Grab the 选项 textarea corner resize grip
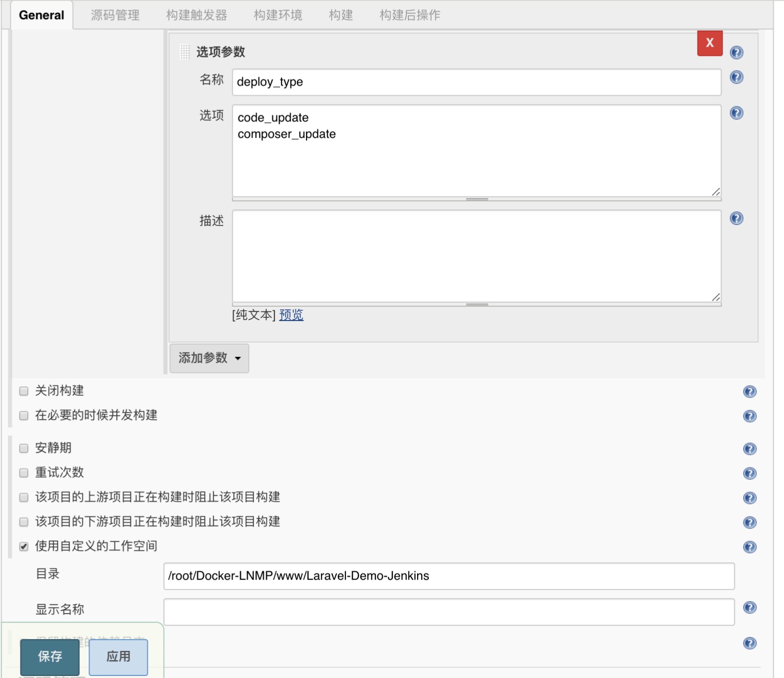Screen dimensions: 784x678 coord(716,192)
